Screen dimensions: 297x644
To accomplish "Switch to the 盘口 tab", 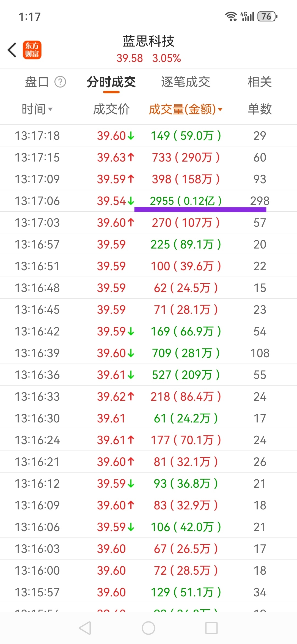I will pos(37,82).
